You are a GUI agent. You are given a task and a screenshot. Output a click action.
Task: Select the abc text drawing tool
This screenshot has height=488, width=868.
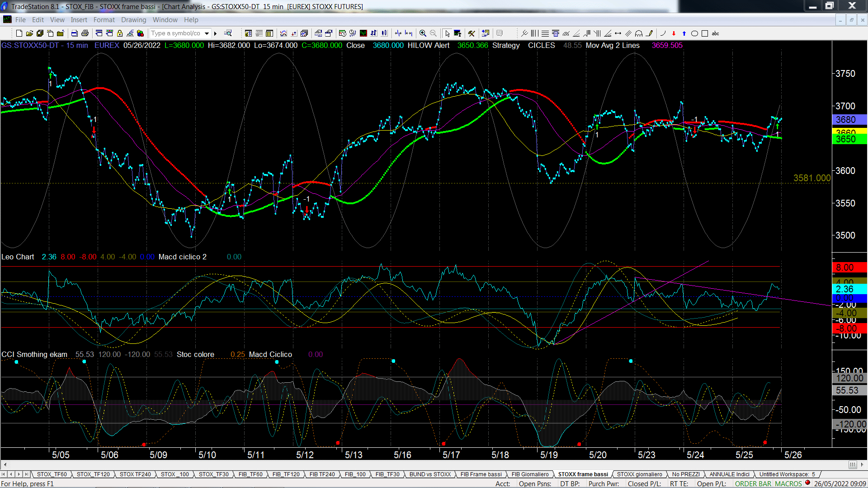715,33
